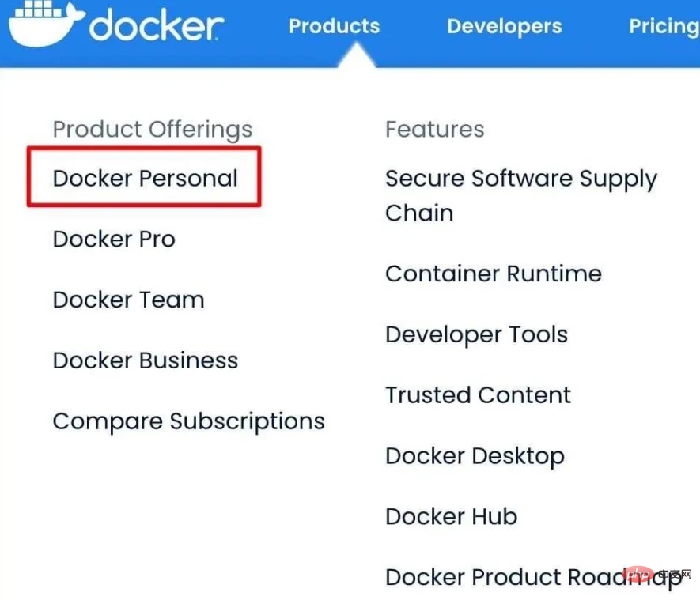View Trusted Content feature

[x=478, y=395]
